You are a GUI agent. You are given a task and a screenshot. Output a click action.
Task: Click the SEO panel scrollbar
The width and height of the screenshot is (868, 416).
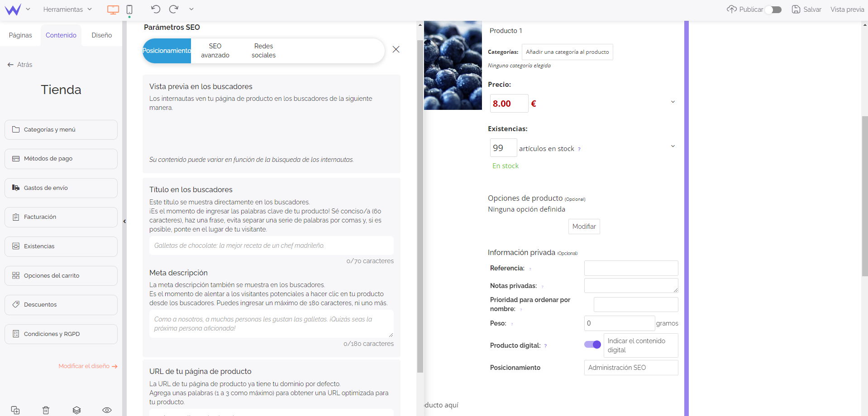click(x=420, y=206)
